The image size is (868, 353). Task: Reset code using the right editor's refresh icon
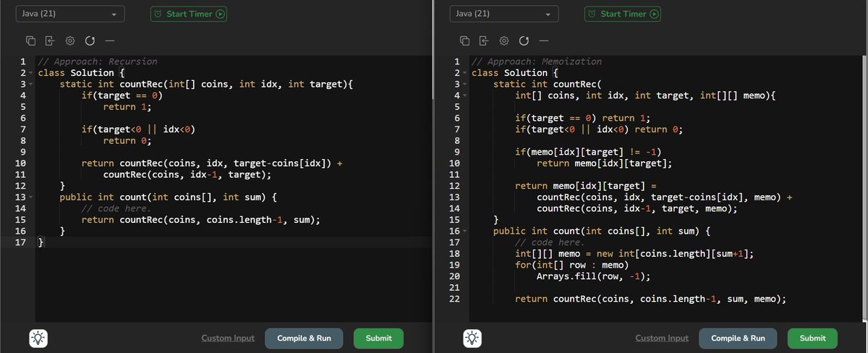[x=524, y=41]
